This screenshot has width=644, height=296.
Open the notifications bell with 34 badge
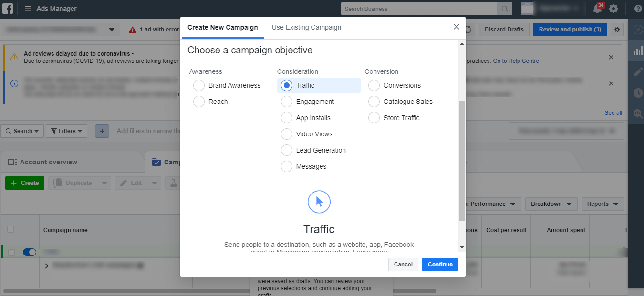point(597,9)
